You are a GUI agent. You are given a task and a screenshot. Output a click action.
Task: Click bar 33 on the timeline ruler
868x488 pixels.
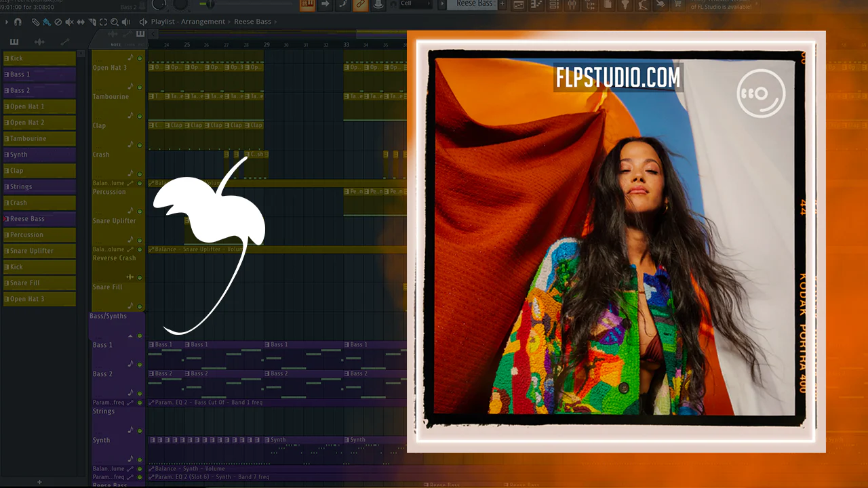[346, 45]
